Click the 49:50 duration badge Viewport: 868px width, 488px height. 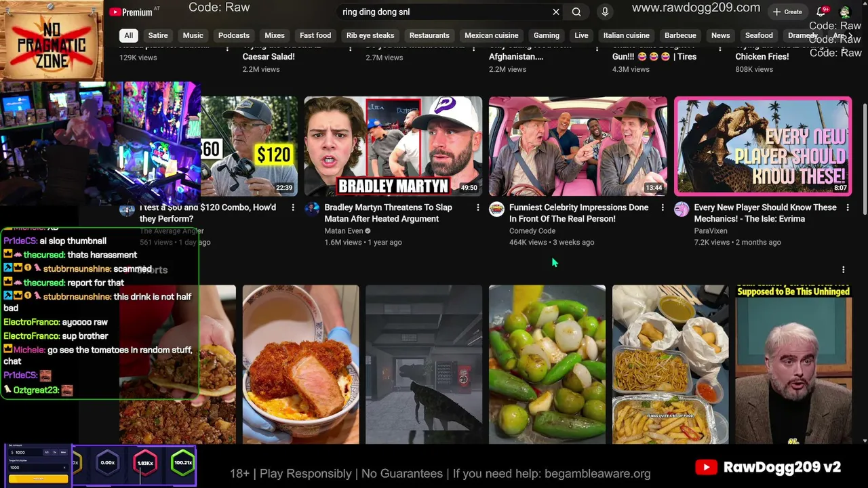pyautogui.click(x=469, y=188)
